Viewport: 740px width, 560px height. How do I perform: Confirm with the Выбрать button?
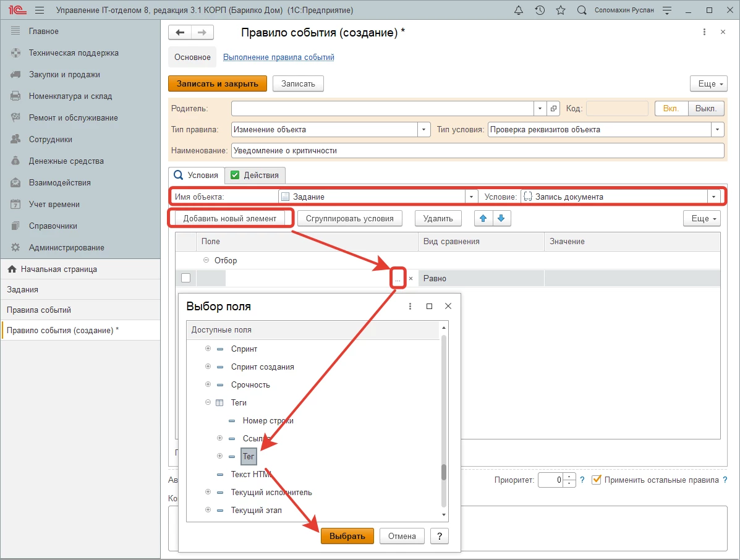click(347, 536)
